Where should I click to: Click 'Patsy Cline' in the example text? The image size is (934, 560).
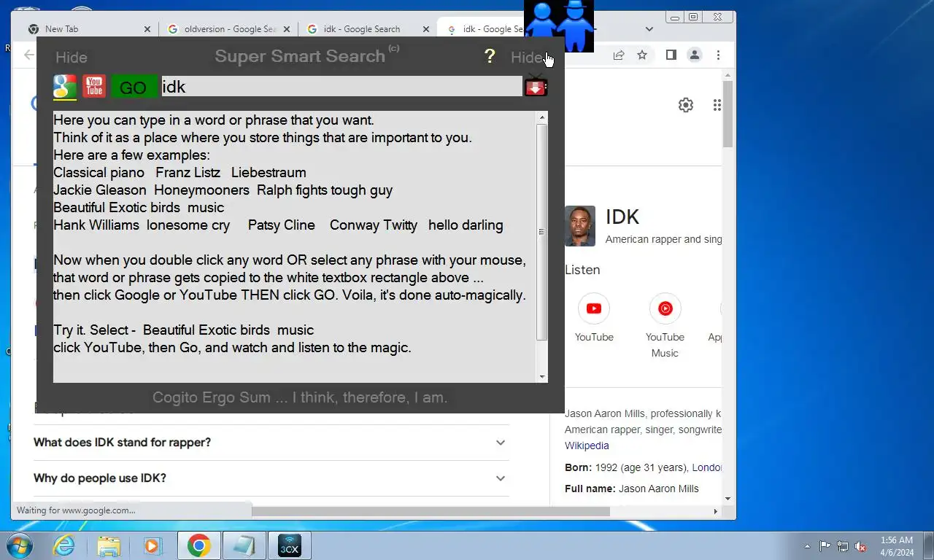(x=282, y=225)
